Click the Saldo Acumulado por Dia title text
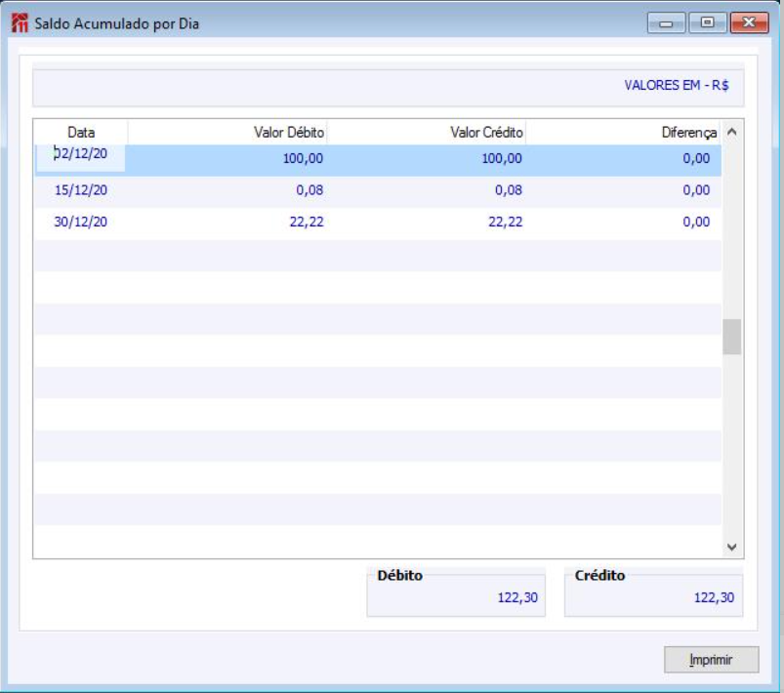This screenshot has width=784, height=693. (116, 23)
